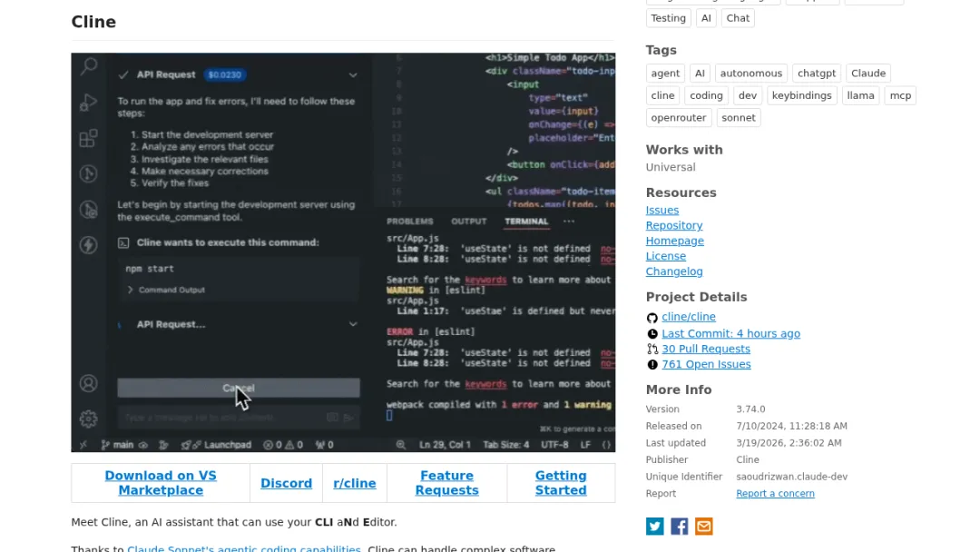Select the openrouter tag
The width and height of the screenshot is (980, 552).
[678, 117]
